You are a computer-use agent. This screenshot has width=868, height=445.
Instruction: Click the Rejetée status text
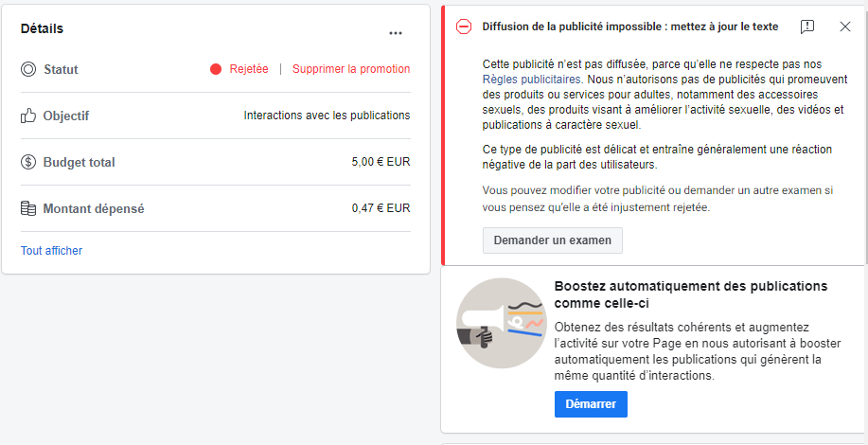pyautogui.click(x=249, y=69)
